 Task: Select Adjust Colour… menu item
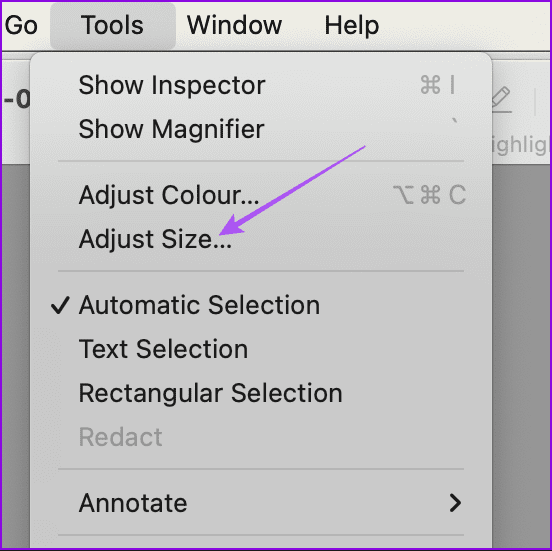coord(261,195)
